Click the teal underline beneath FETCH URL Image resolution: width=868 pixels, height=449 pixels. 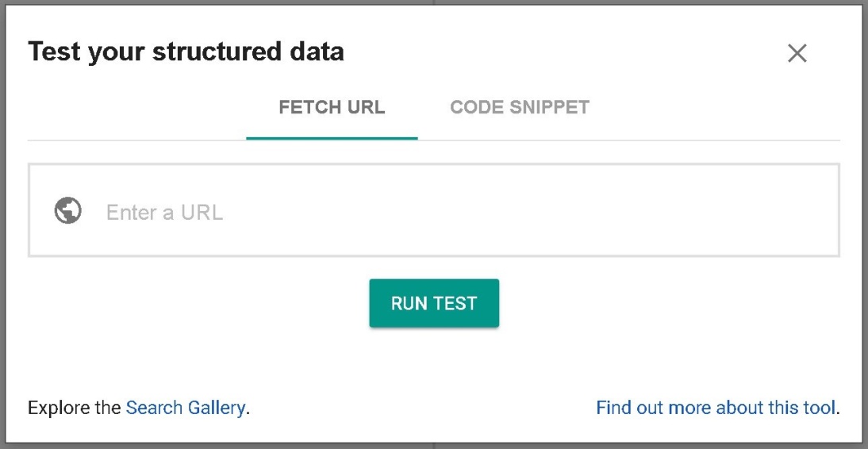(332, 138)
